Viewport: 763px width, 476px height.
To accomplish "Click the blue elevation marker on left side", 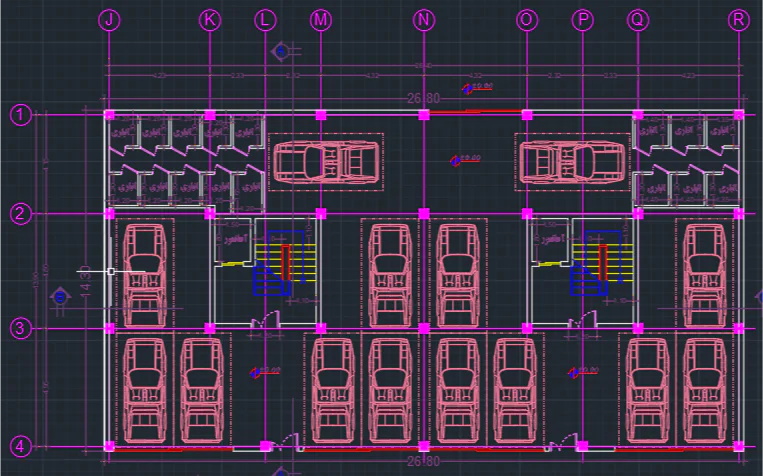I will coord(61,296).
